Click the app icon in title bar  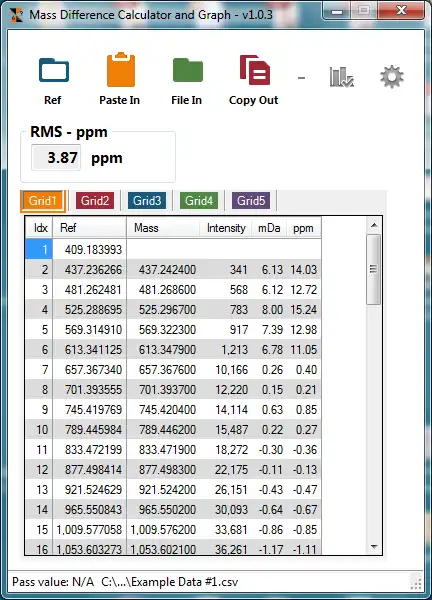coord(16,15)
